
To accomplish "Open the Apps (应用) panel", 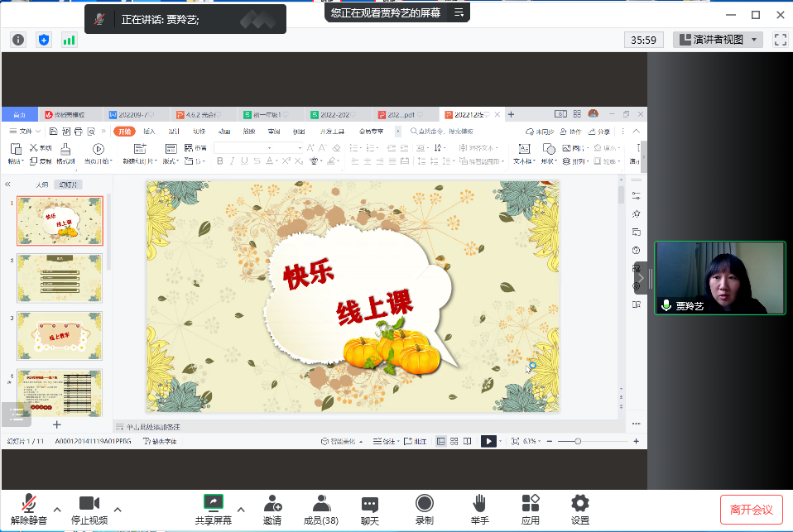I will [x=531, y=503].
